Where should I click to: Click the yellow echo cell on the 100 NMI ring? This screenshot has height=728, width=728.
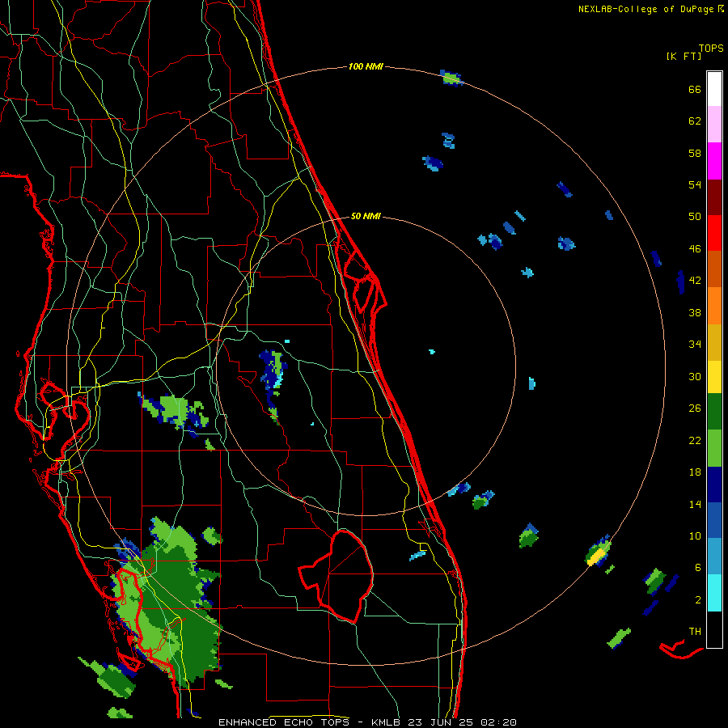(596, 557)
